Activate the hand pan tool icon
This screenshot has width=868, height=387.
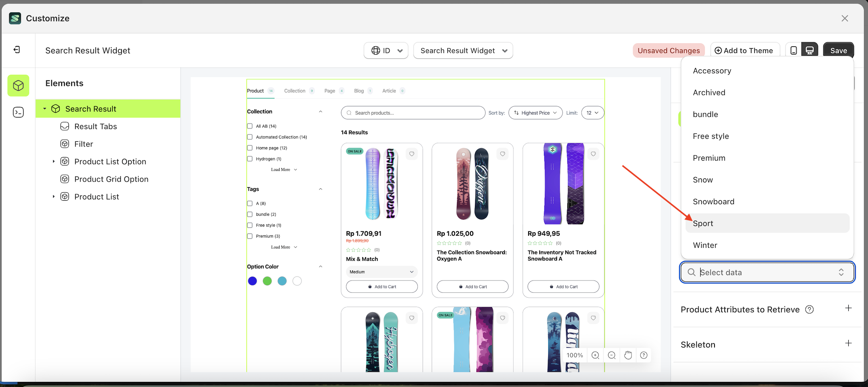tap(628, 355)
